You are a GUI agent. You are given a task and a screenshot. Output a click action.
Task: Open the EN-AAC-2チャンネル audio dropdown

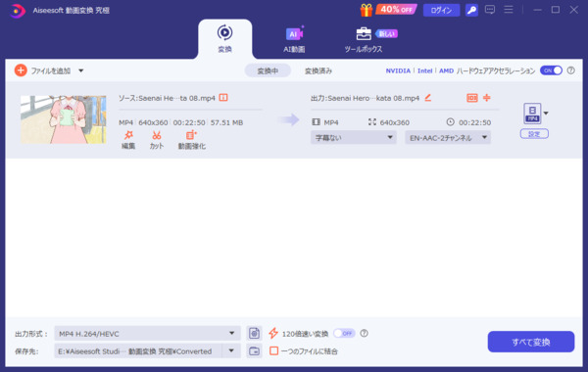[x=448, y=137]
